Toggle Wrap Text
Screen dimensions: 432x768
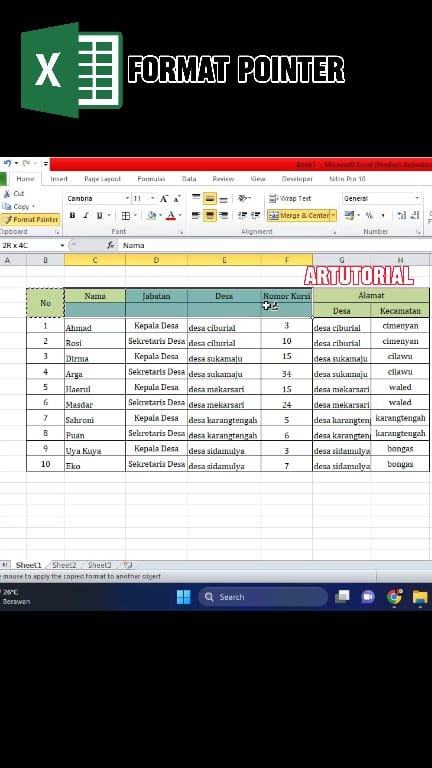290,198
